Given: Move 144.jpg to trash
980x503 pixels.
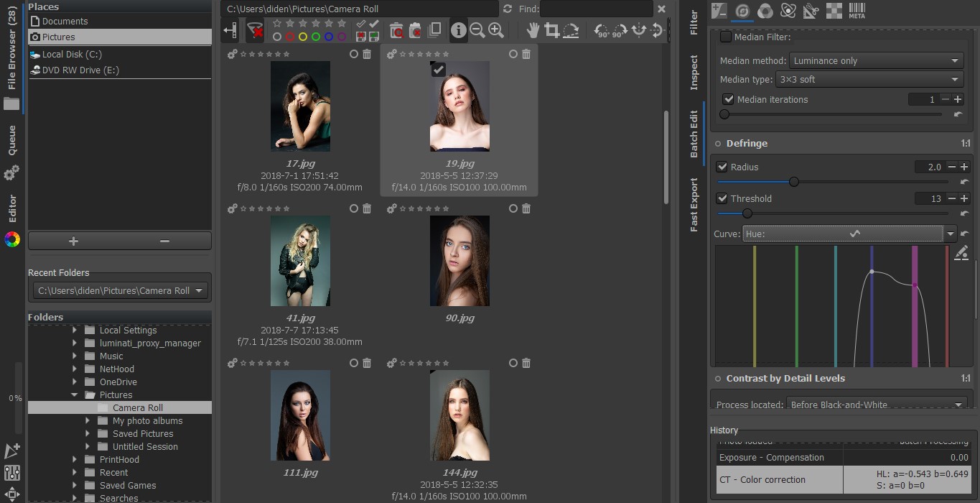Looking at the screenshot, I should [x=526, y=363].
